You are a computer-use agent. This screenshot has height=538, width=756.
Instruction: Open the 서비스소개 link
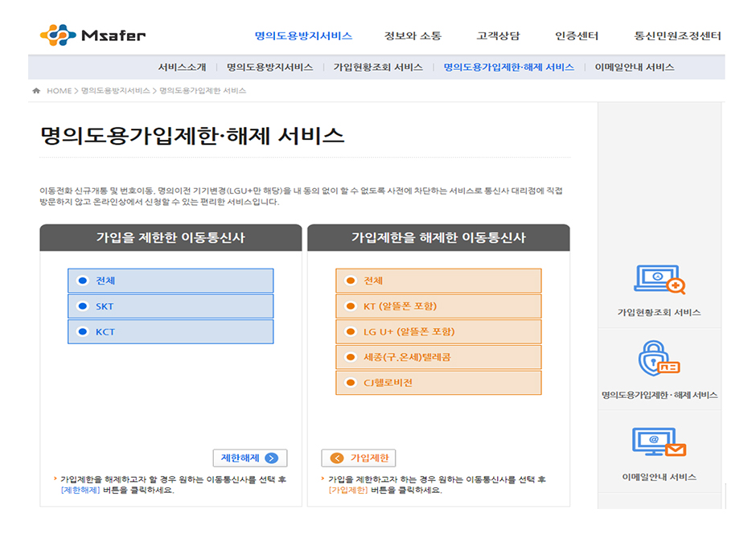[184, 67]
